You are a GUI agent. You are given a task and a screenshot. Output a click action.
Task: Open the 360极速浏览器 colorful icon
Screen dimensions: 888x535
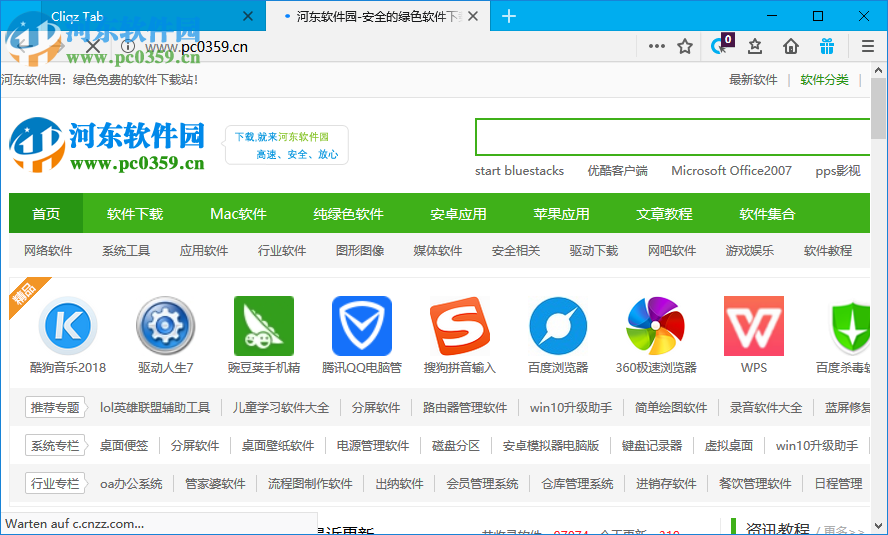(x=656, y=326)
